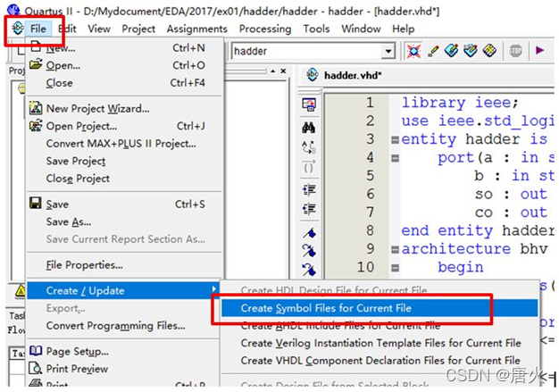This screenshot has width=559, height=392.
Task: Click the find matching delimiter icon
Action: point(309,167)
